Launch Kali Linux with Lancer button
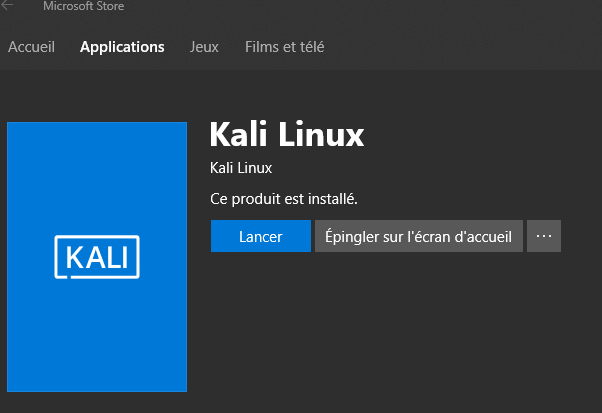602x413 pixels. (261, 236)
